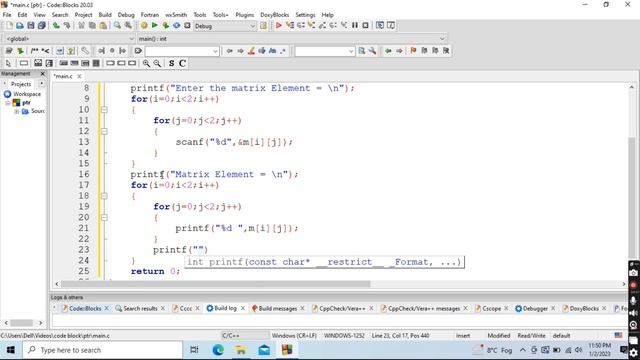640x360 pixels.
Task: Click the Projects tab in Management
Action: (21, 84)
